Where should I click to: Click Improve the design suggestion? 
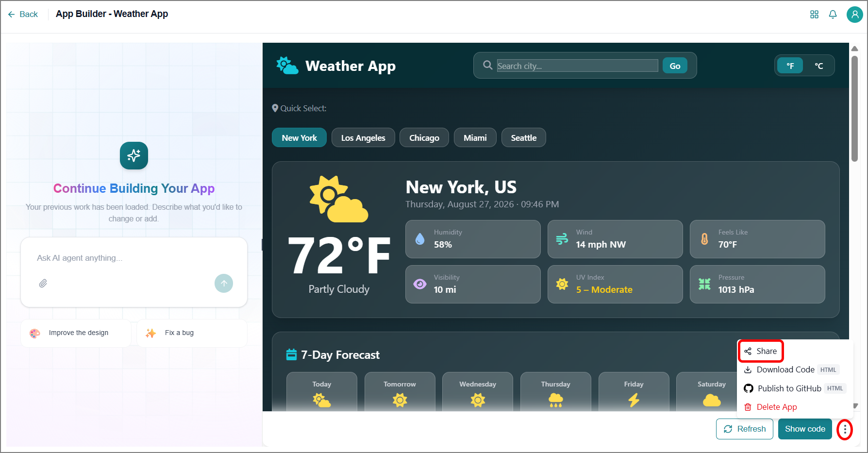coord(76,333)
